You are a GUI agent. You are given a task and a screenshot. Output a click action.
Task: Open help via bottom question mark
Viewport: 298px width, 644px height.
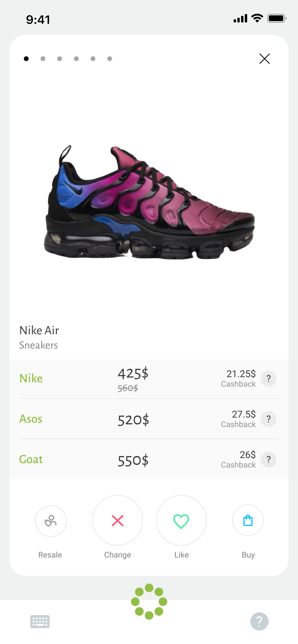[x=259, y=622]
